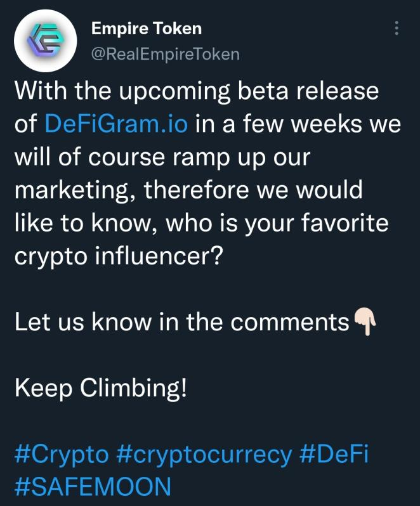Visit the @RealEmpireToken handle
Screen dimensions: 420x506
click(x=166, y=54)
